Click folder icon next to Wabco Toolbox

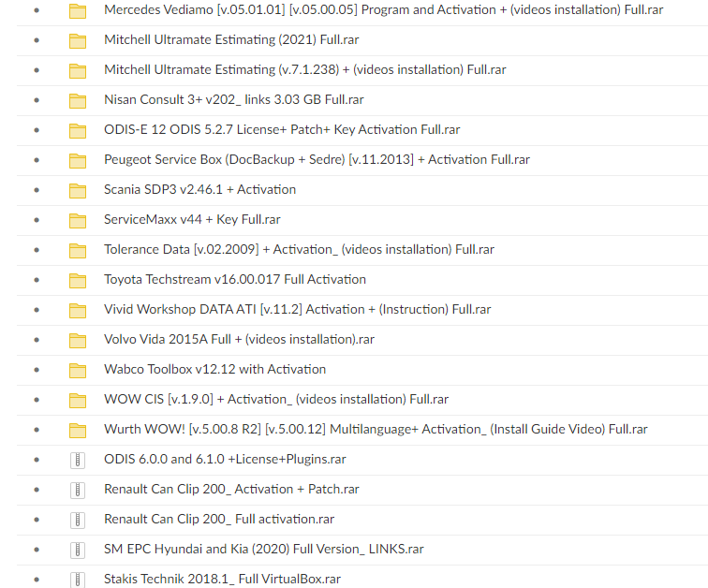point(78,370)
